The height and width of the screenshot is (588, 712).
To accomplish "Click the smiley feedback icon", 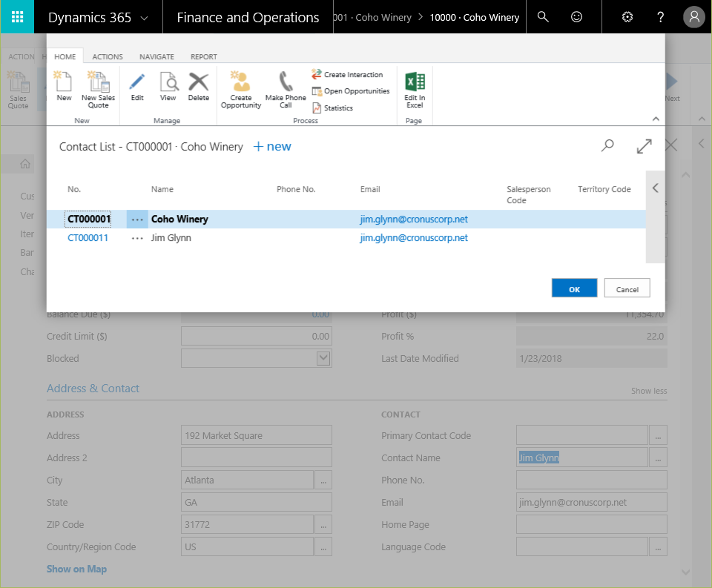I will (576, 17).
